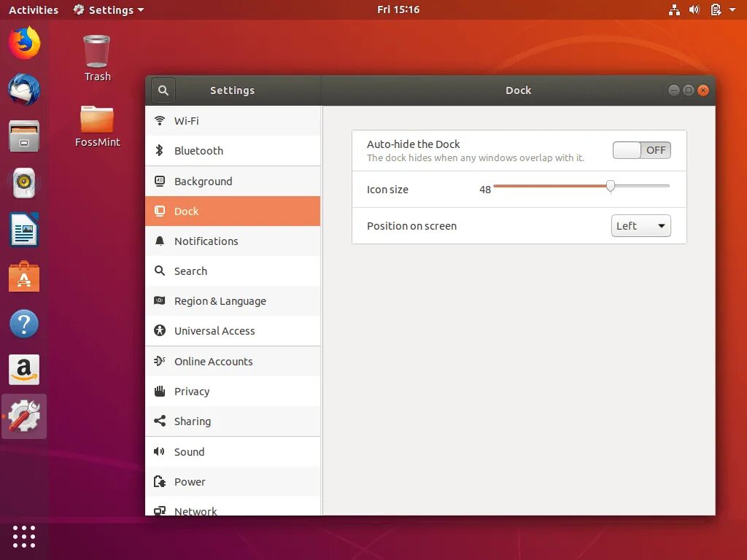The height and width of the screenshot is (560, 747).
Task: Open the Settings app menu in top bar
Action: (x=109, y=9)
